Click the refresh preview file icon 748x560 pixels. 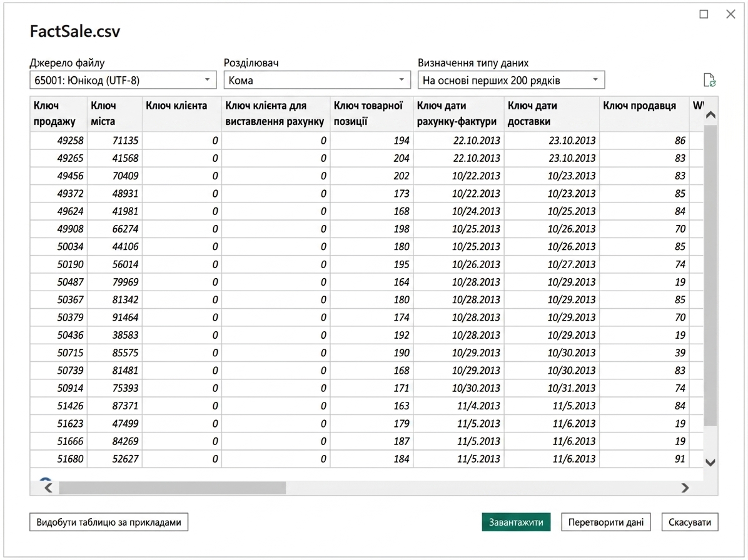point(709,80)
